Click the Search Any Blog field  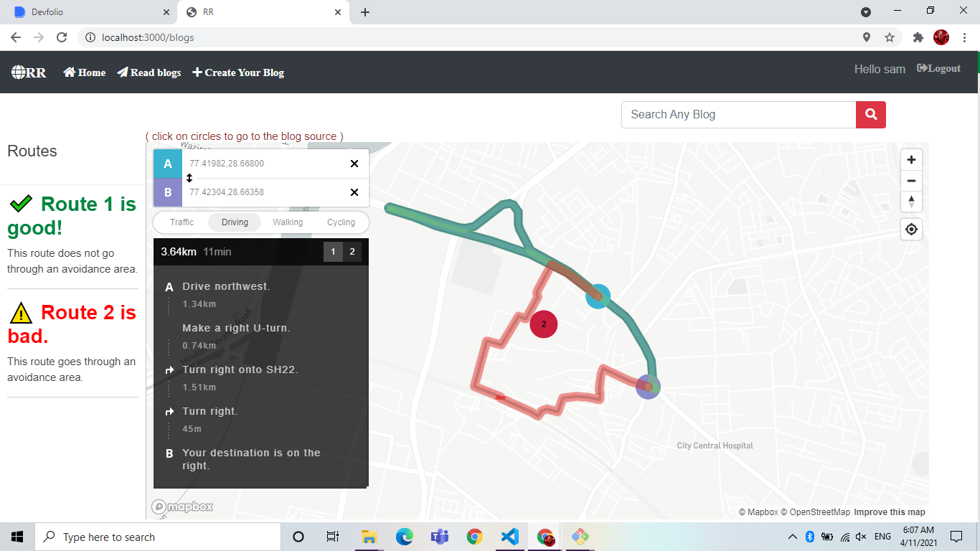pyautogui.click(x=739, y=115)
